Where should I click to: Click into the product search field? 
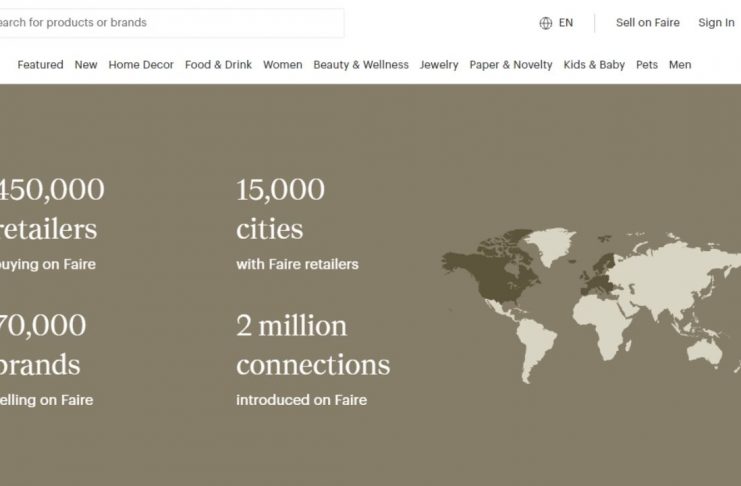172,23
